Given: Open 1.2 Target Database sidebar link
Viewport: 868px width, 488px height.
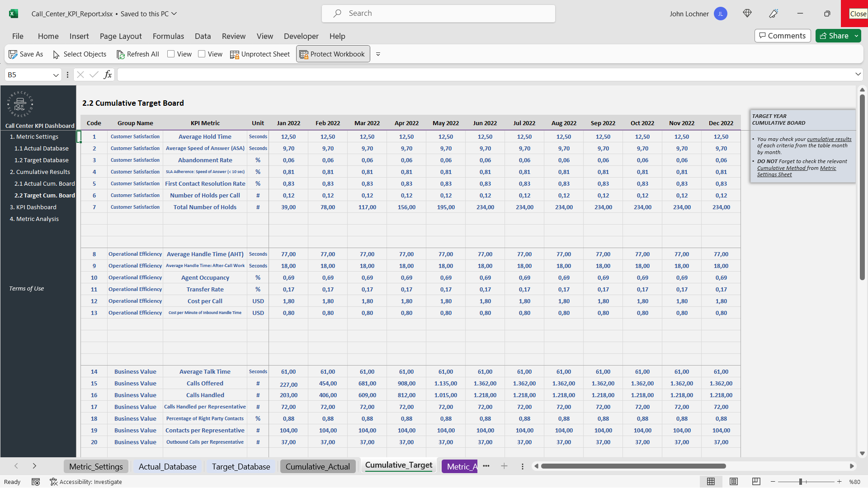Looking at the screenshot, I should [x=41, y=160].
